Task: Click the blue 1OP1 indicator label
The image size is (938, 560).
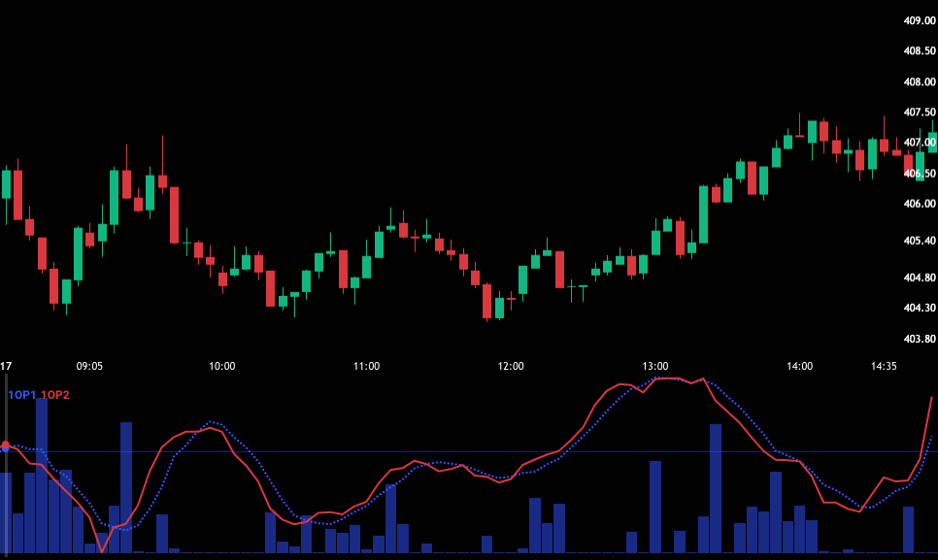Action: click(22, 395)
